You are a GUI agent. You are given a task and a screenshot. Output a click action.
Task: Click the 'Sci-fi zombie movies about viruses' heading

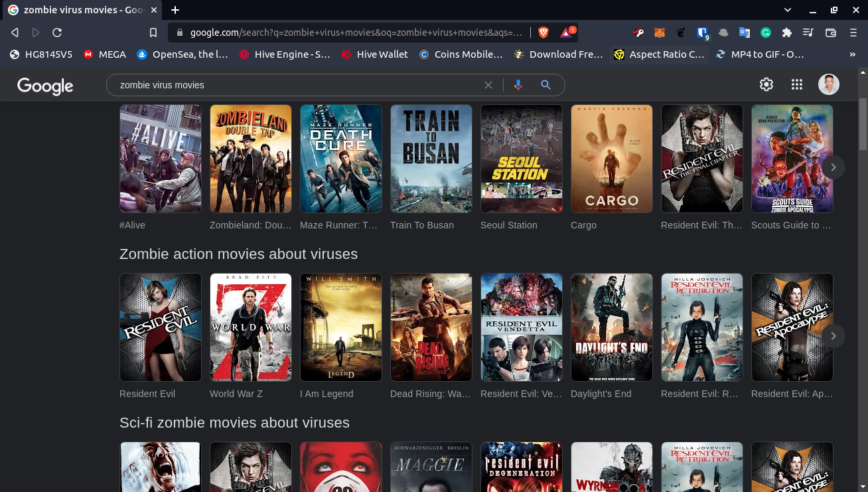tap(234, 423)
